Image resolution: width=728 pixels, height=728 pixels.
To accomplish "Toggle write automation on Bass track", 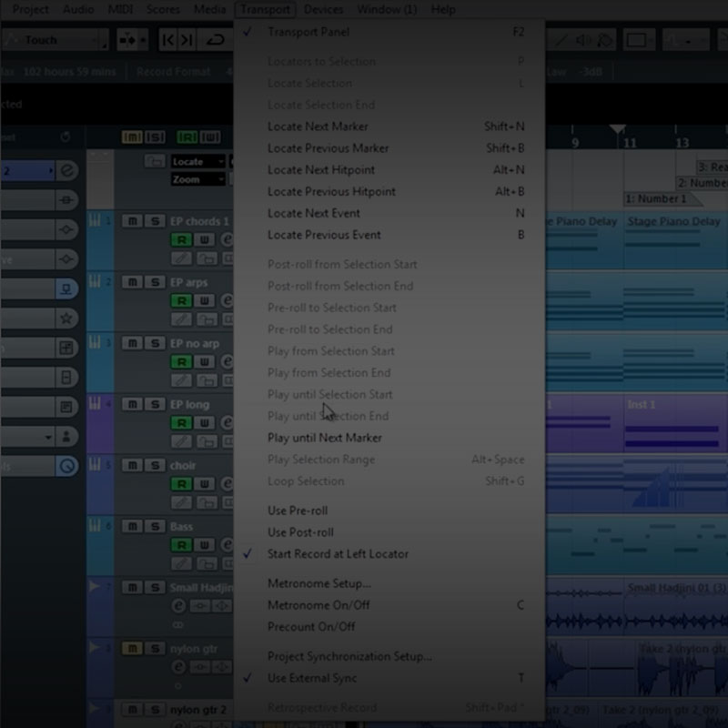I will [x=204, y=545].
